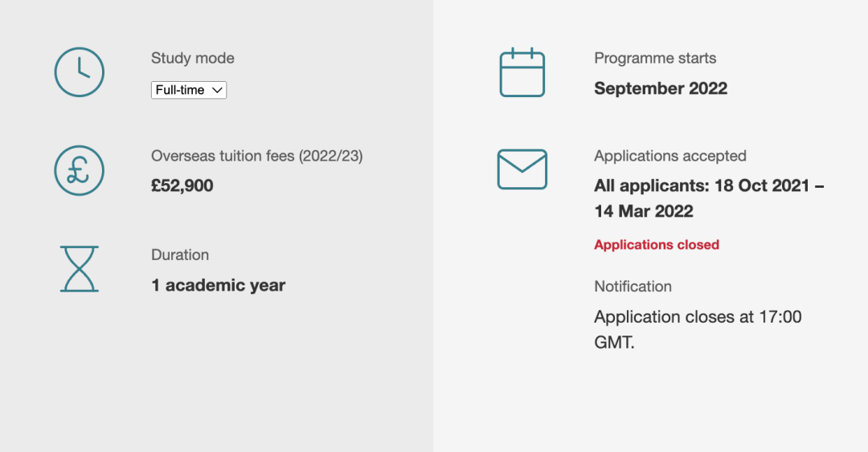The image size is (868, 452).
Task: Click the 'Study mode' label
Action: tap(193, 59)
